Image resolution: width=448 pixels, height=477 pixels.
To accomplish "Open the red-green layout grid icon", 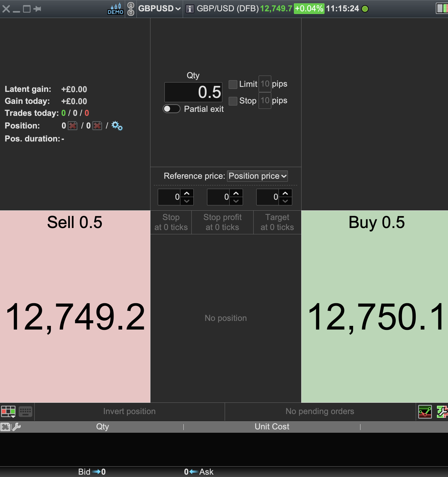I will [8, 411].
